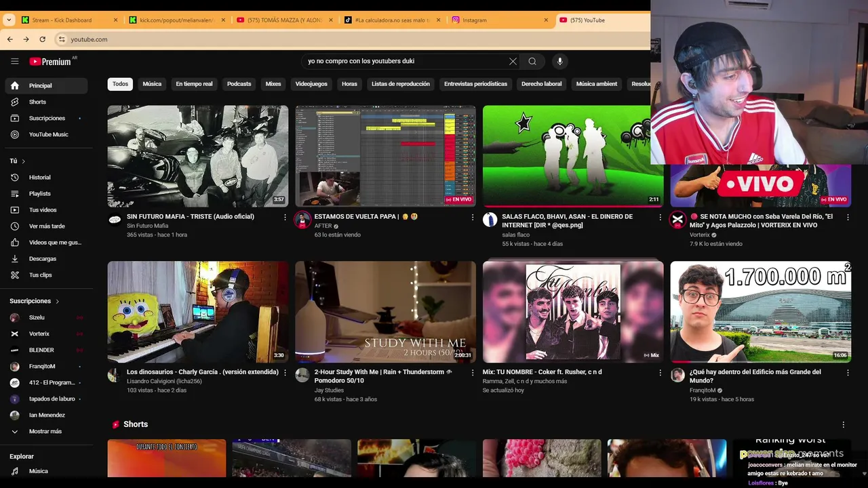Open Shorts section options menu
This screenshot has width=868, height=488.
pos(844,425)
